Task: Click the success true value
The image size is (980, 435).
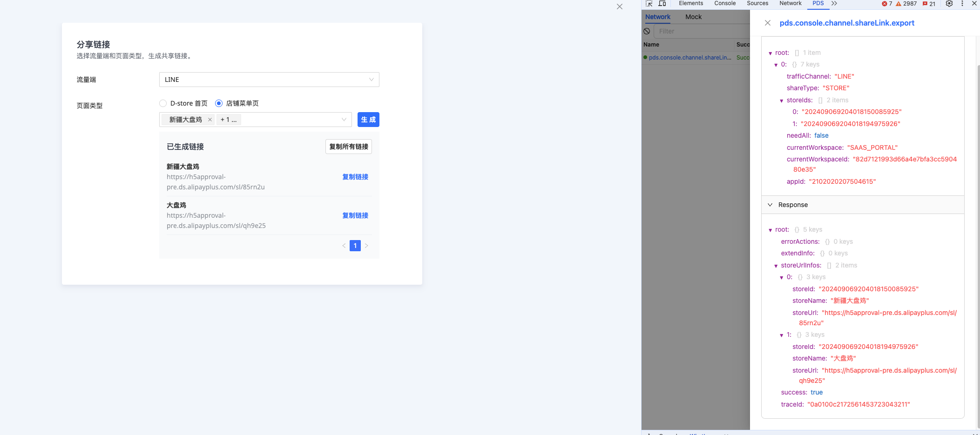Action: (817, 392)
